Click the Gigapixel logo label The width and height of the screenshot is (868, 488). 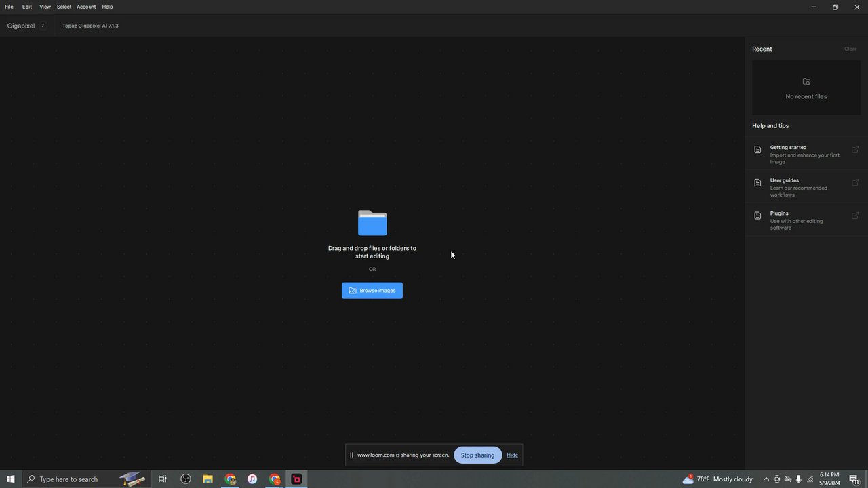coord(21,26)
